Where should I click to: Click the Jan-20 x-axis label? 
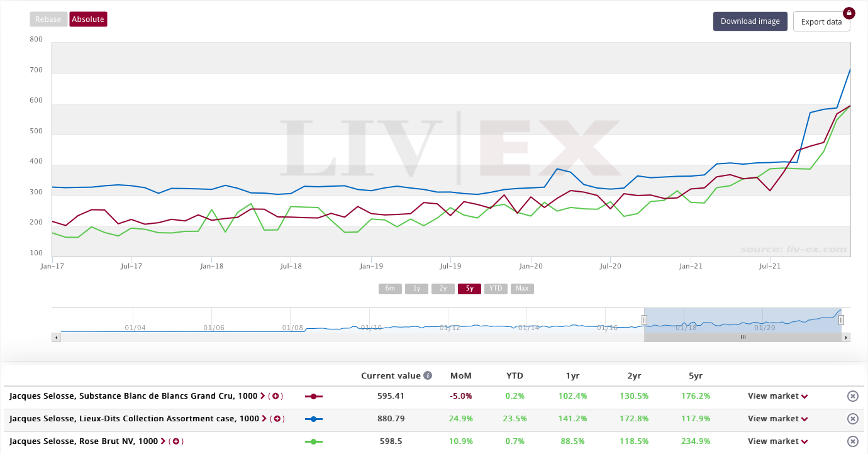[531, 267]
